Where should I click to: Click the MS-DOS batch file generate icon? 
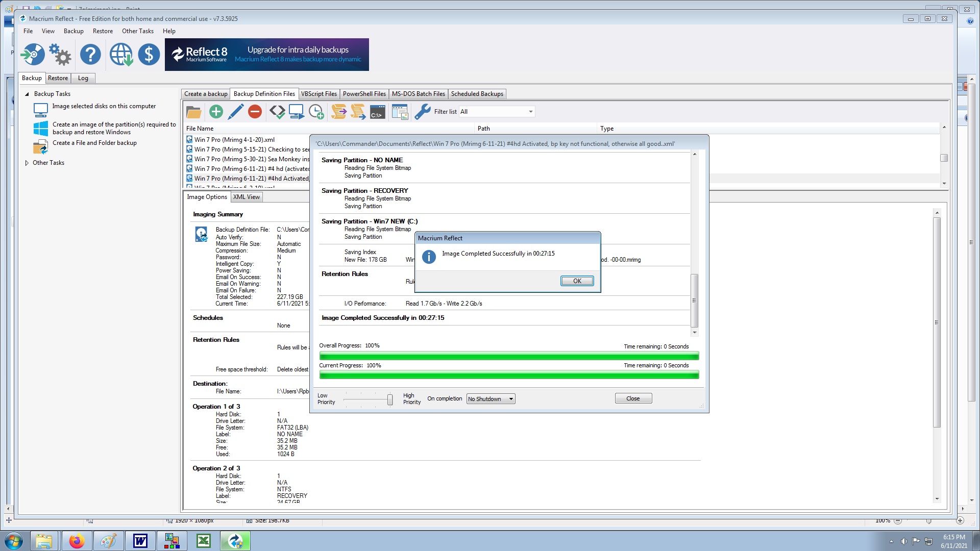pos(377,111)
